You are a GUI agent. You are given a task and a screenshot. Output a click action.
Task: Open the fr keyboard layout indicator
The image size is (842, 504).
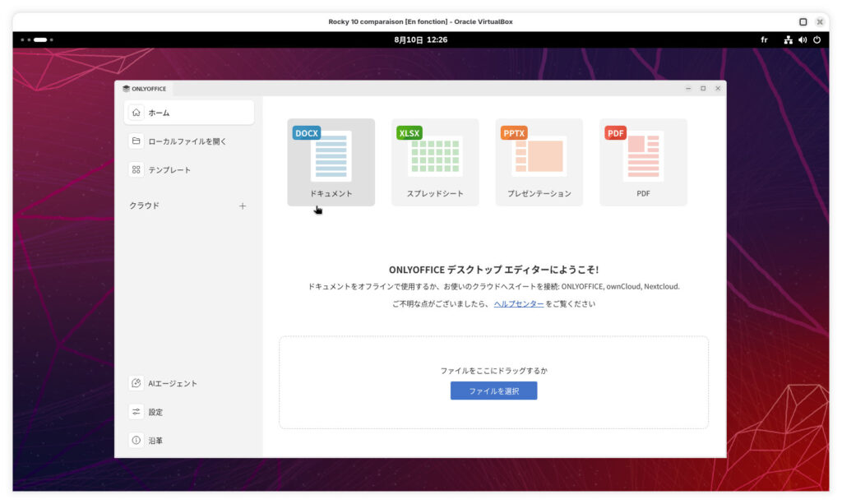[x=764, y=39]
